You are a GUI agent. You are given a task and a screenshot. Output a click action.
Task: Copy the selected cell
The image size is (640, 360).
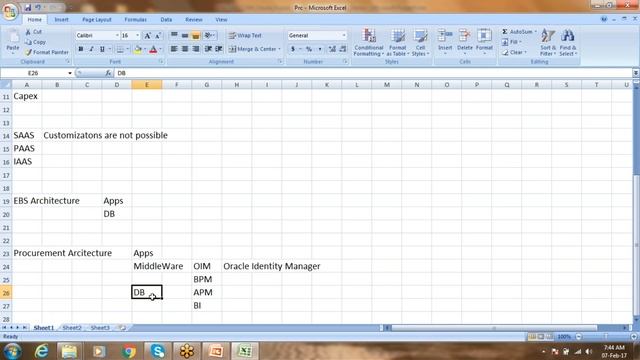[x=36, y=42]
